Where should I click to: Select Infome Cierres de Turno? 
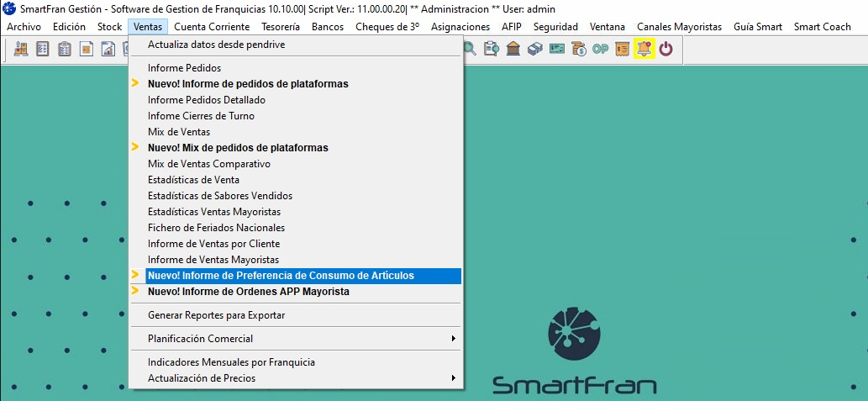coord(296,116)
